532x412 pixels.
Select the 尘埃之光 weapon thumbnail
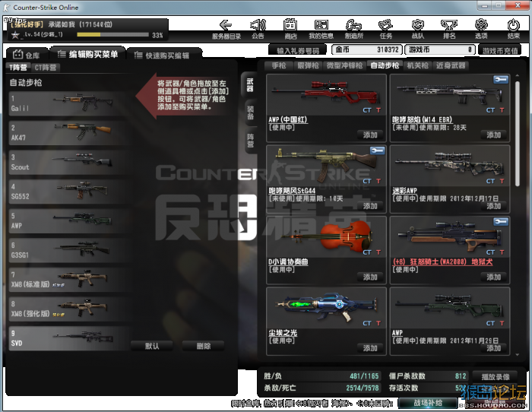pos(326,307)
